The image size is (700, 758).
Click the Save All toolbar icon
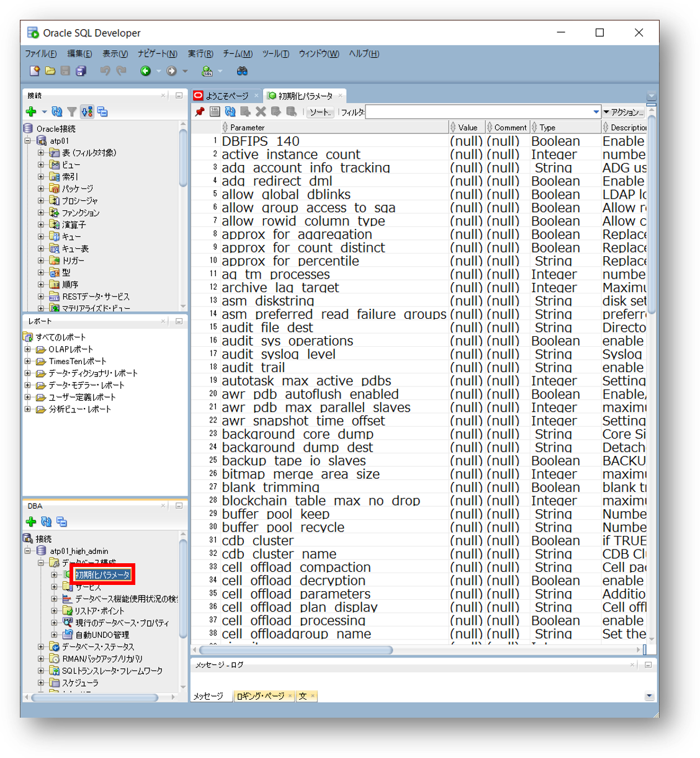click(x=81, y=71)
